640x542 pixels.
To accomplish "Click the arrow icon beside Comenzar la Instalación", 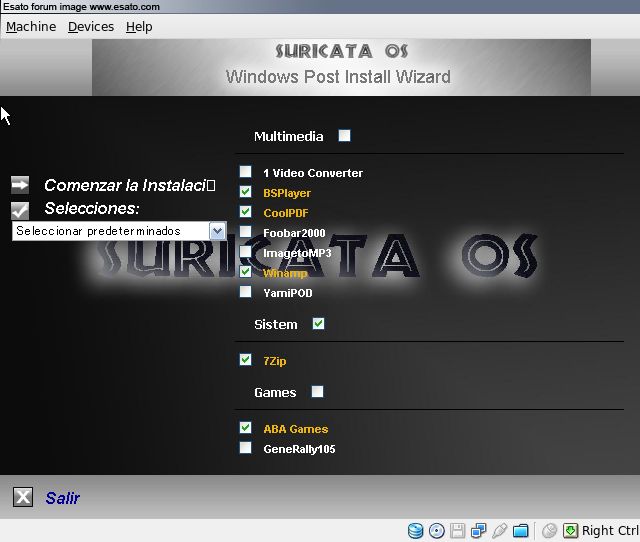I will pos(20,184).
